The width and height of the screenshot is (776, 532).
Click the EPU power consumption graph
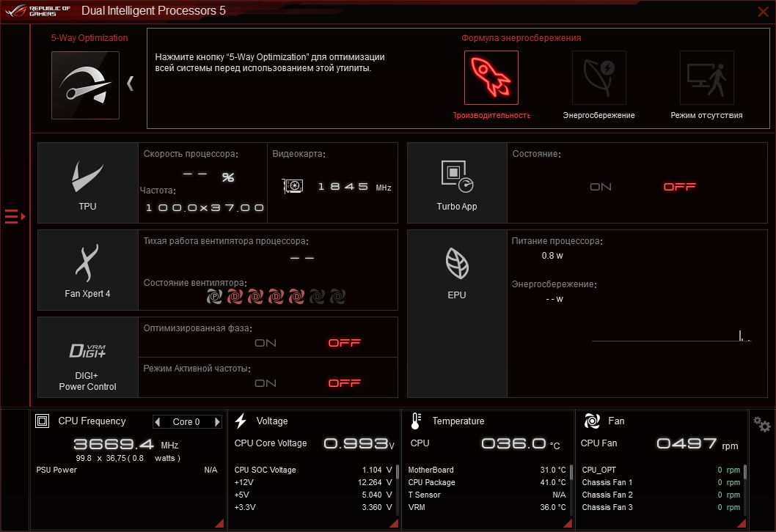tap(672, 336)
